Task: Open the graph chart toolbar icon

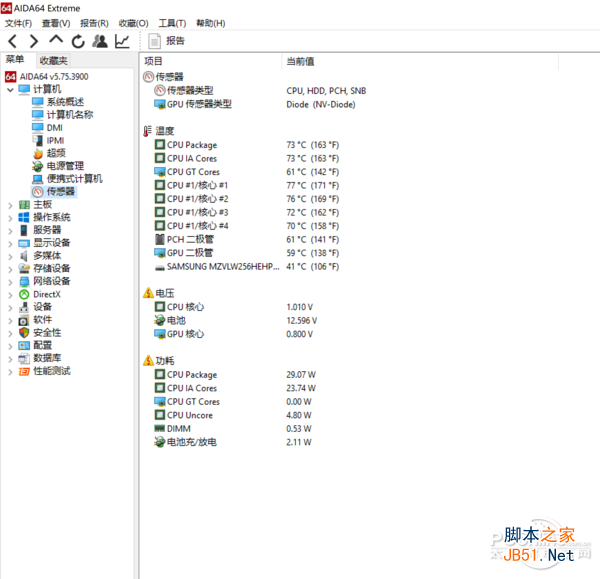Action: pyautogui.click(x=122, y=41)
